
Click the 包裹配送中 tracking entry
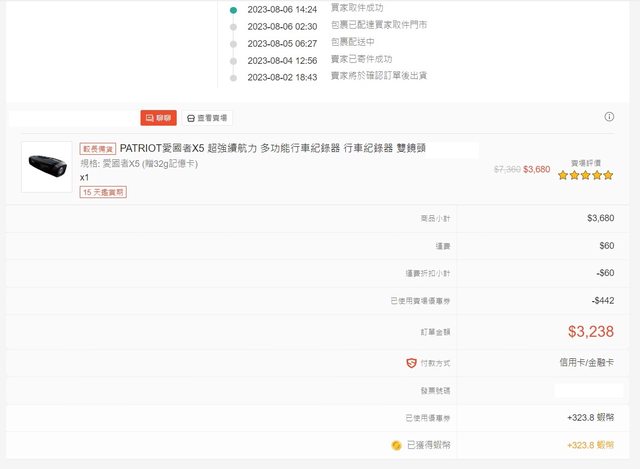[352, 43]
